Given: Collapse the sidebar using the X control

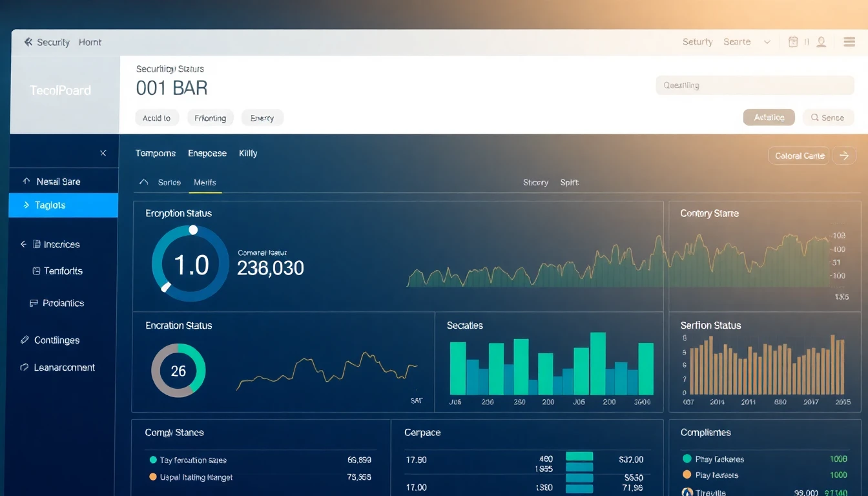Looking at the screenshot, I should [x=103, y=153].
